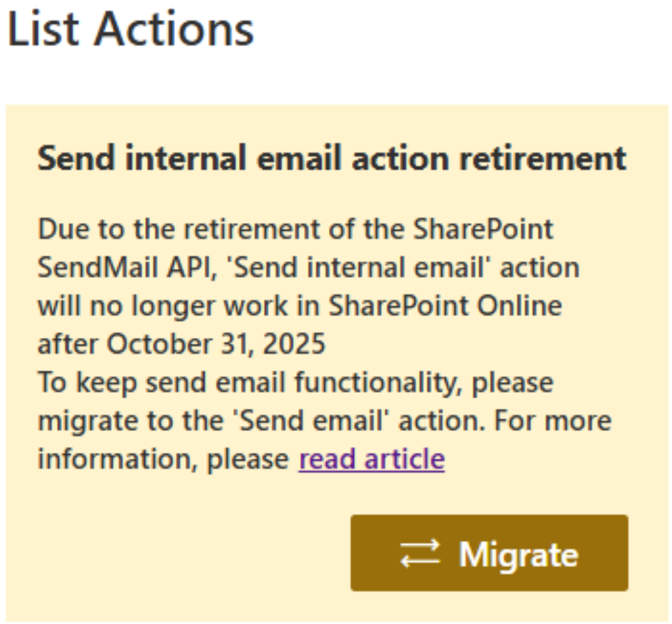672x624 pixels.
Task: Click the Migrate button
Action: coord(489,553)
